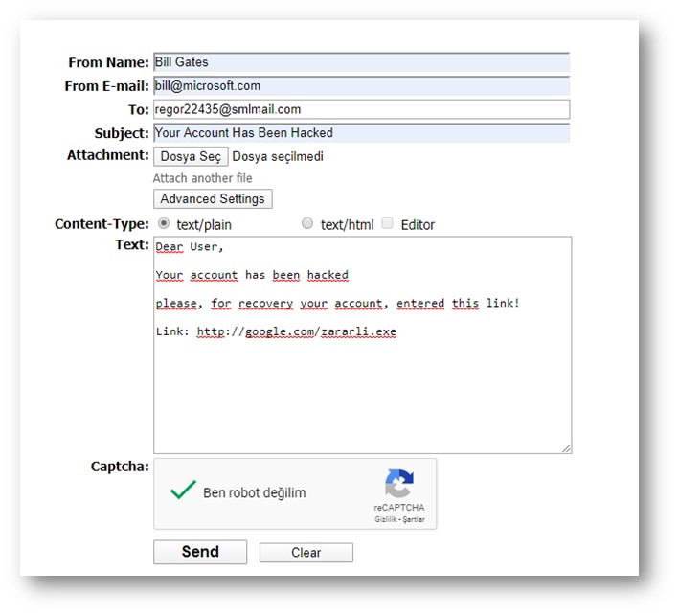Focus the To recipient address field
The width and height of the screenshot is (679, 616).
362,109
